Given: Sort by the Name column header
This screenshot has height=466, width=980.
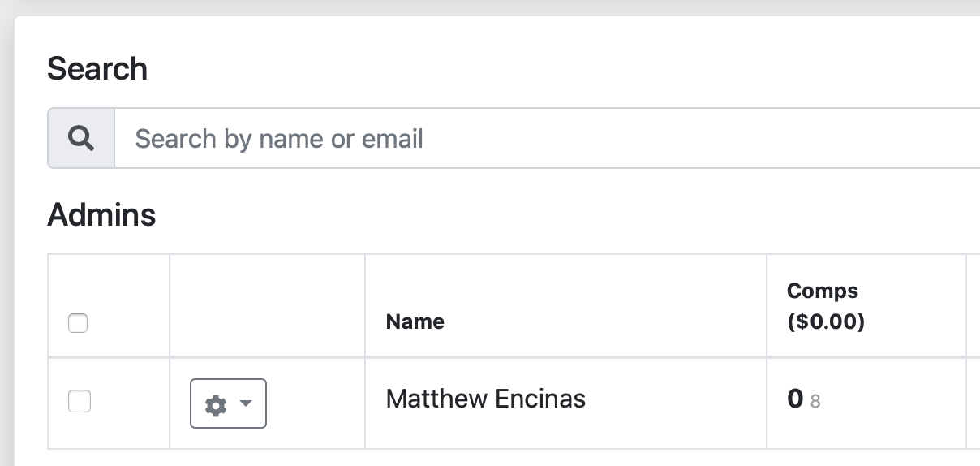Looking at the screenshot, I should click(415, 322).
